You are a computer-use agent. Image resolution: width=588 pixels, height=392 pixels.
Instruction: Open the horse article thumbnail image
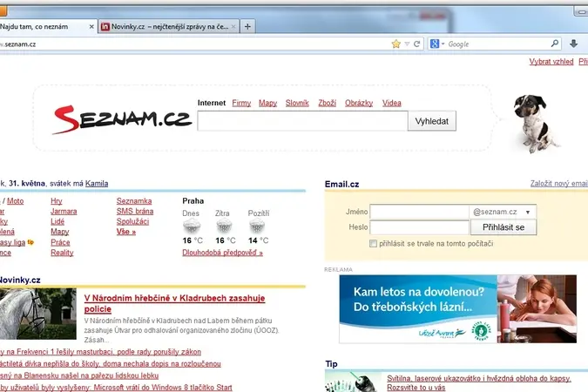coord(37,314)
